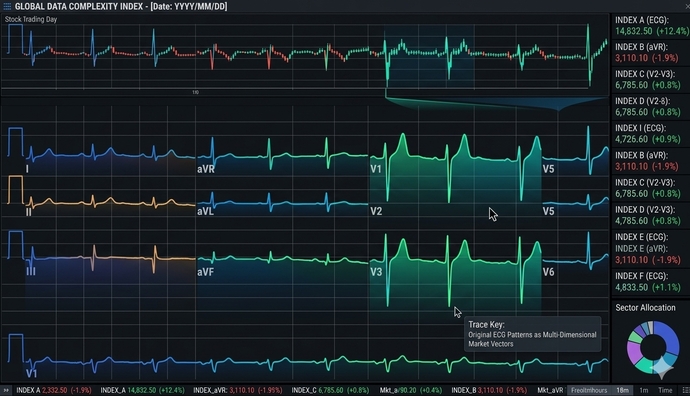
Task: Click ticker item INDEX_B 3,110.10
Action: [489, 390]
